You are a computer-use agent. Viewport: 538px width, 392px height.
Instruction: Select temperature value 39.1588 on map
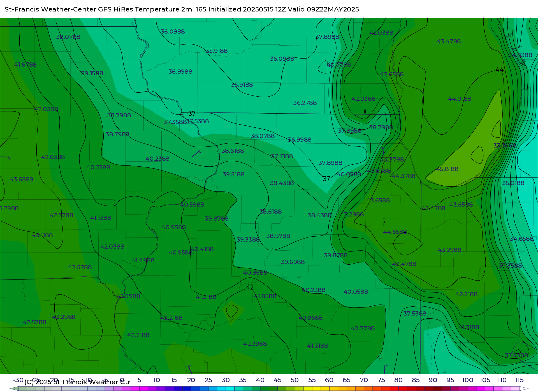92,73
